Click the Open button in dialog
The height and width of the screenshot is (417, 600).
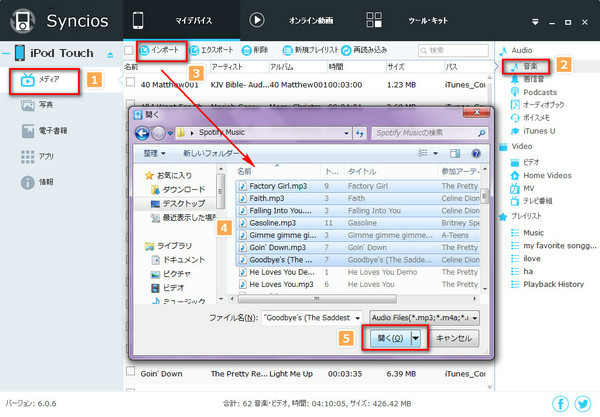390,338
